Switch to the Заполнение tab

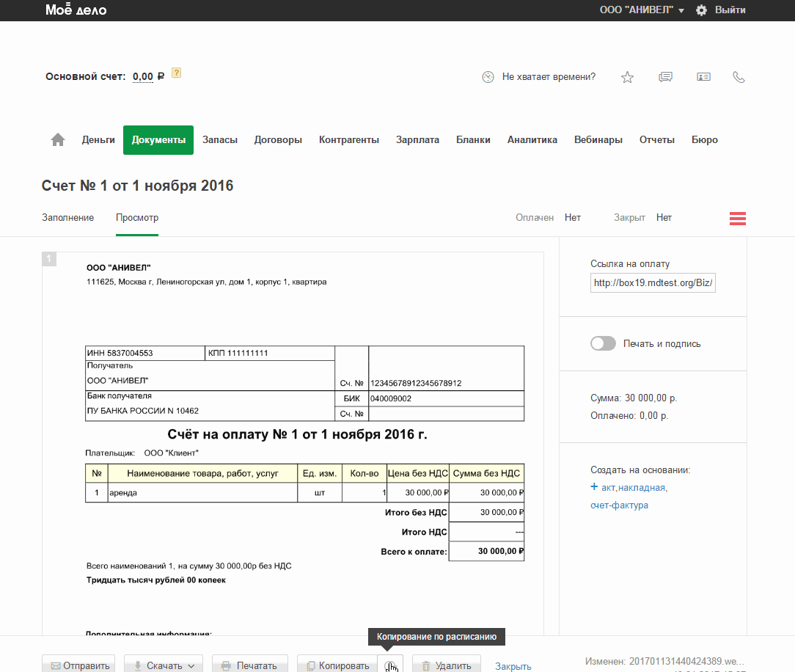point(67,218)
